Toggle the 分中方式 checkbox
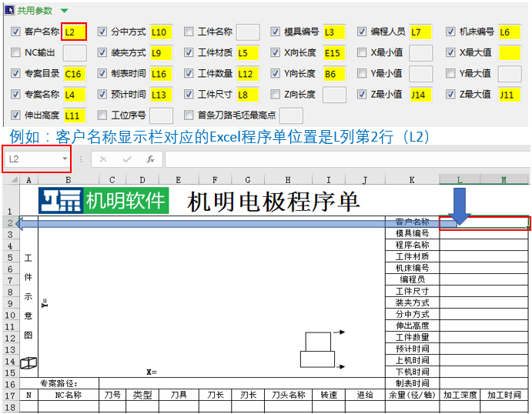 point(102,32)
